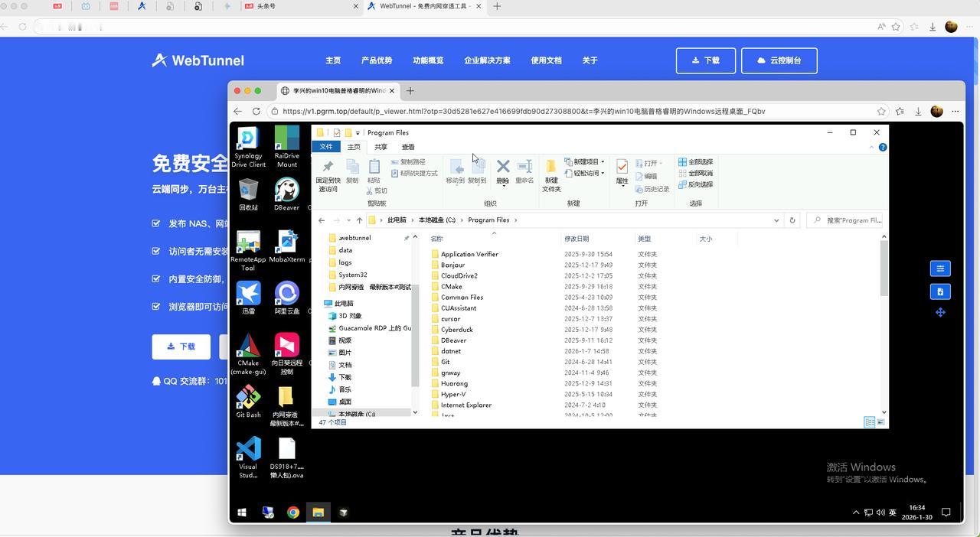Open RaiDrive Mount desktop icon
This screenshot has height=537, width=980.
tap(287, 147)
